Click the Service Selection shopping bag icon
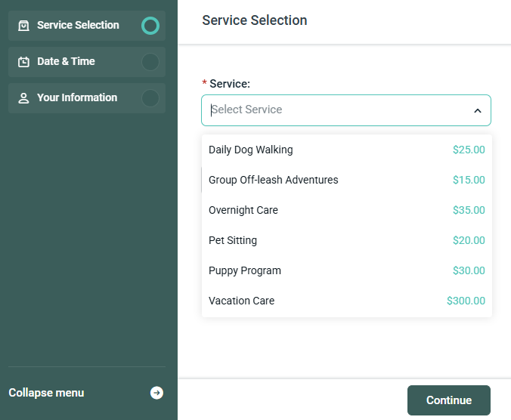The image size is (511, 420). click(x=23, y=26)
